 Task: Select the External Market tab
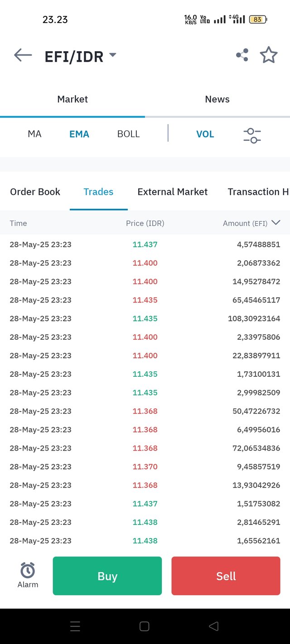[172, 192]
